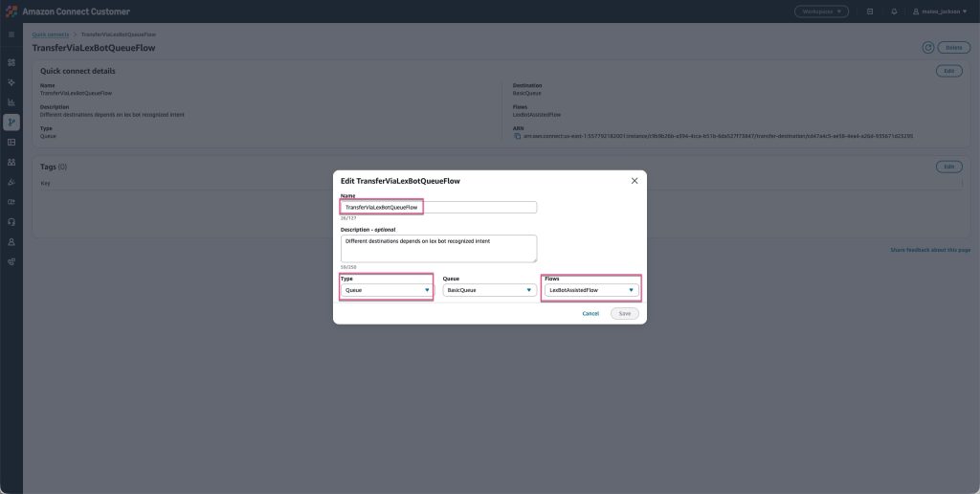Click the BasicQueue destination value on page
Screen dimensions: 980x494
527,93
